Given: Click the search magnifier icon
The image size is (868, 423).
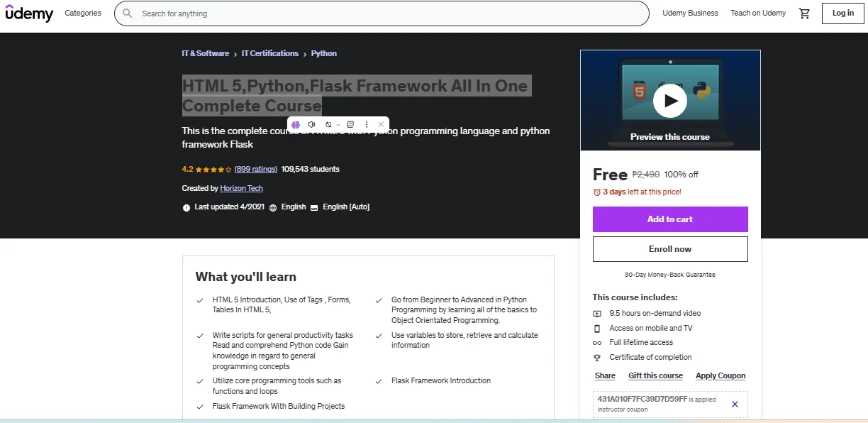Looking at the screenshot, I should [127, 13].
